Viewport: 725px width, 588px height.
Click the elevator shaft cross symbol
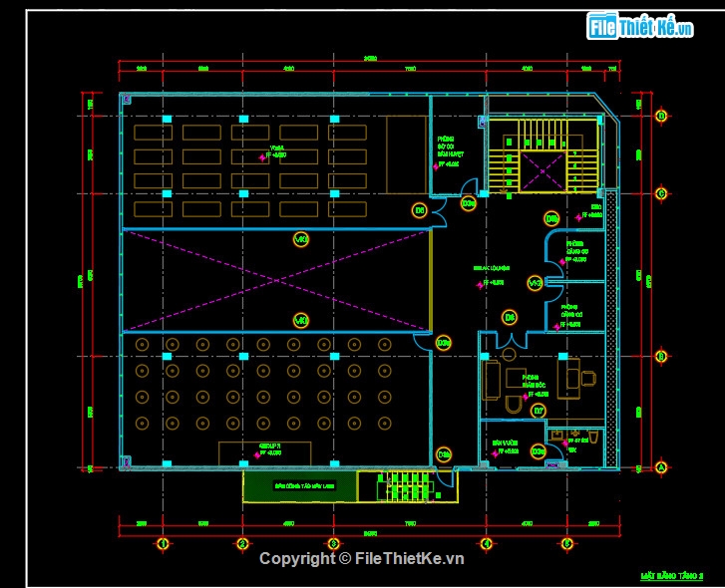tap(543, 170)
